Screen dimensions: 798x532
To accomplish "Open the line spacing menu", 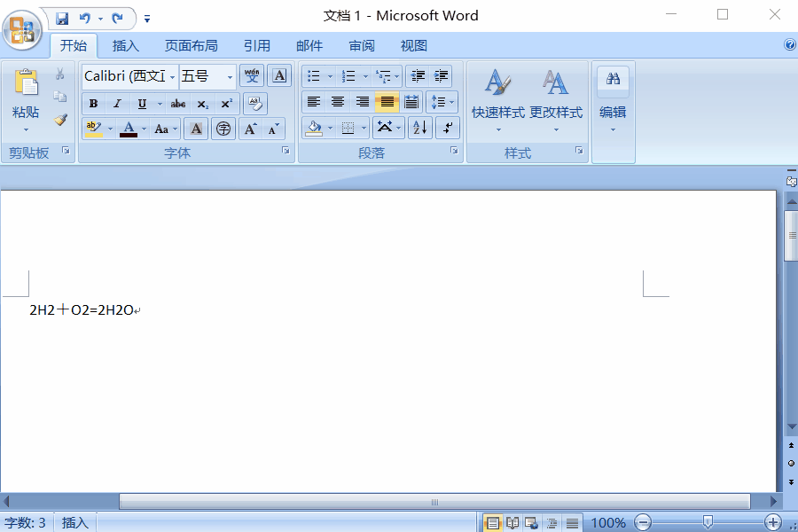I will click(442, 102).
